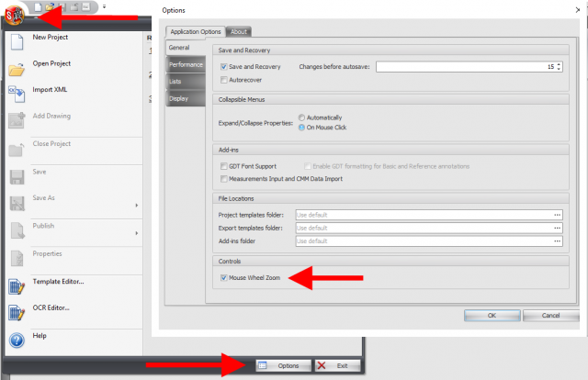Open the SOLIDWORKS Inspection application button
This screenshot has height=380, width=588.
[x=15, y=16]
